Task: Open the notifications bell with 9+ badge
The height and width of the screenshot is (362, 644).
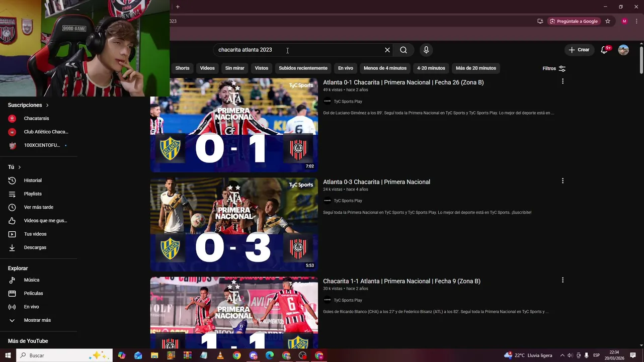Action: (x=605, y=50)
